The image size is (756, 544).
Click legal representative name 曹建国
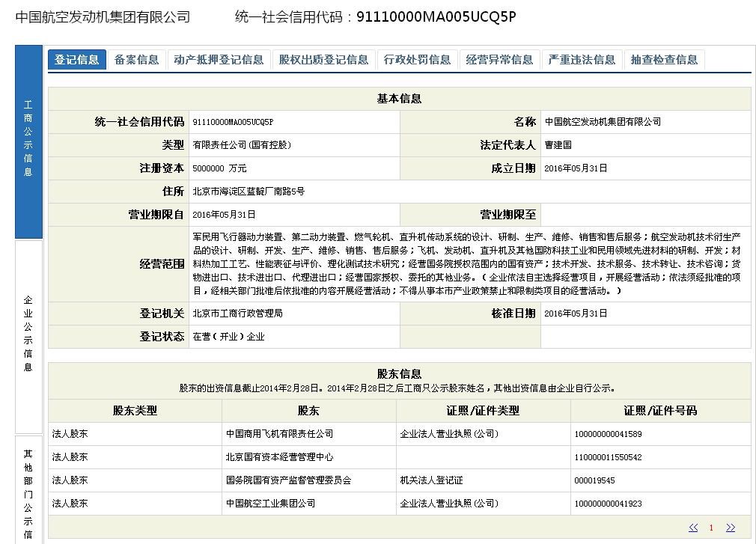coord(558,145)
